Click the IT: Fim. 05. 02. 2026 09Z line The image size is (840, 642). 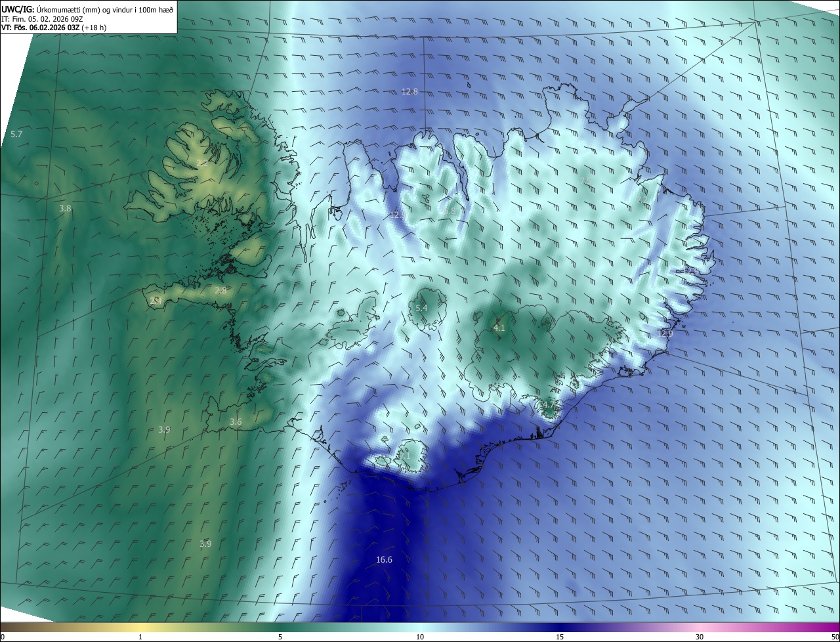(41, 18)
